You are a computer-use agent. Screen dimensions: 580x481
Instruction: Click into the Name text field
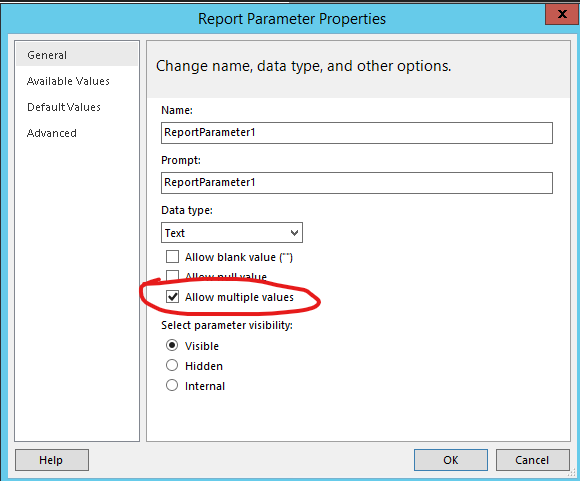click(357, 133)
